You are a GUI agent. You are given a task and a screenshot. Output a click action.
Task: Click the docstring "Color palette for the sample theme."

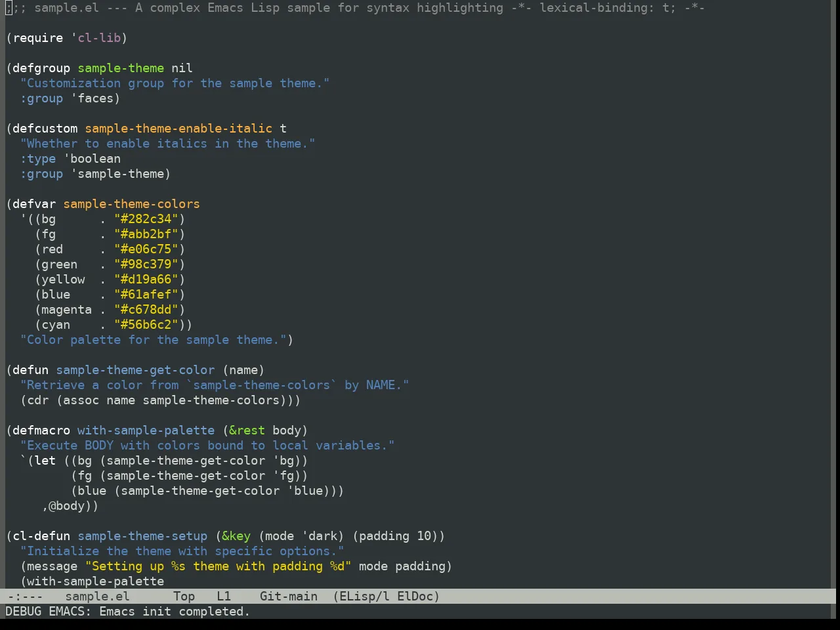[x=154, y=340]
